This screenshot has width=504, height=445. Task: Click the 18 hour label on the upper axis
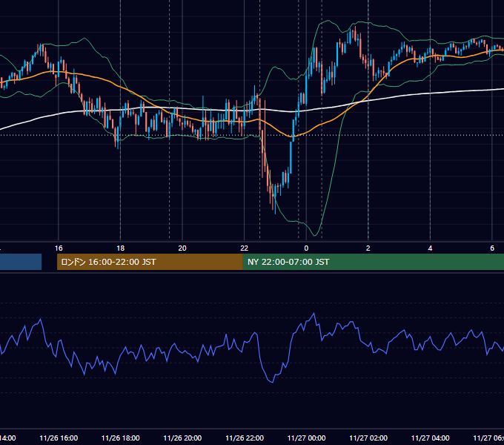coord(121,248)
